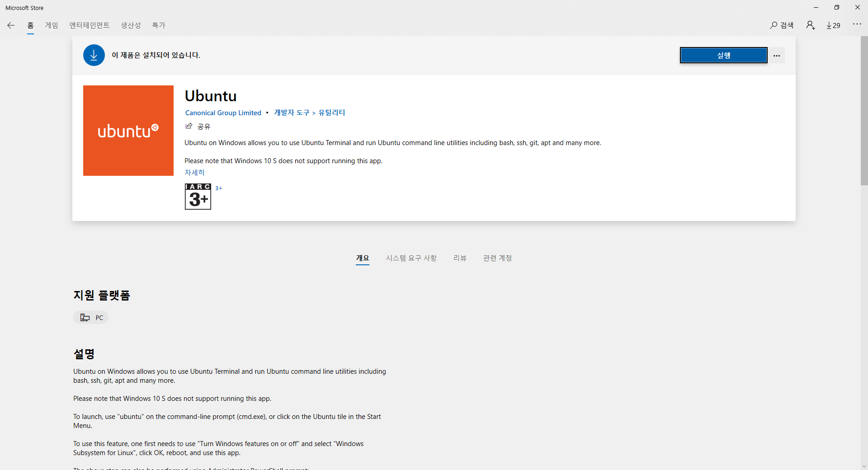Expand the description with 자세히
This screenshot has width=868, height=470.
(x=194, y=173)
